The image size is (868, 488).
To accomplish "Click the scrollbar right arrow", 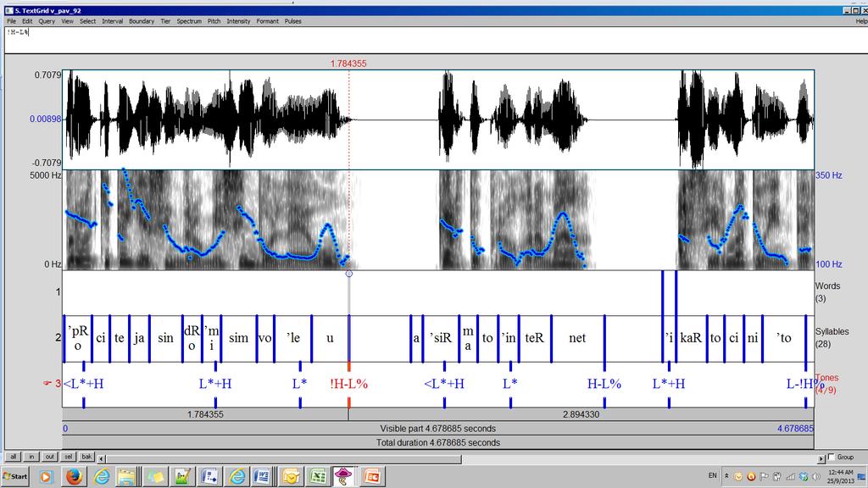I will pos(821,458).
